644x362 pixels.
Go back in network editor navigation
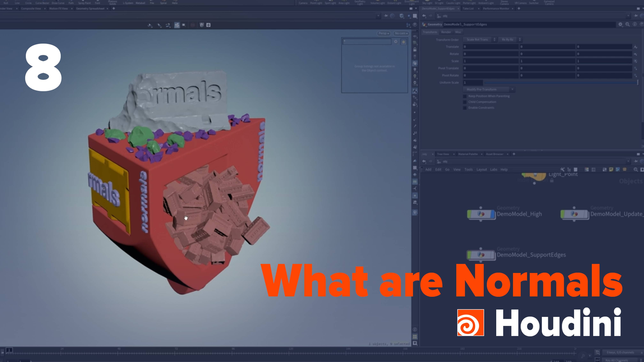(x=424, y=161)
